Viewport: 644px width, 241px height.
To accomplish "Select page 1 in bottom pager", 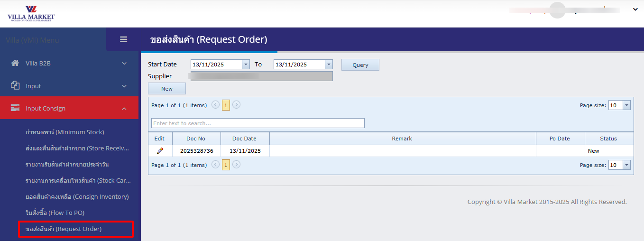I will pyautogui.click(x=226, y=165).
